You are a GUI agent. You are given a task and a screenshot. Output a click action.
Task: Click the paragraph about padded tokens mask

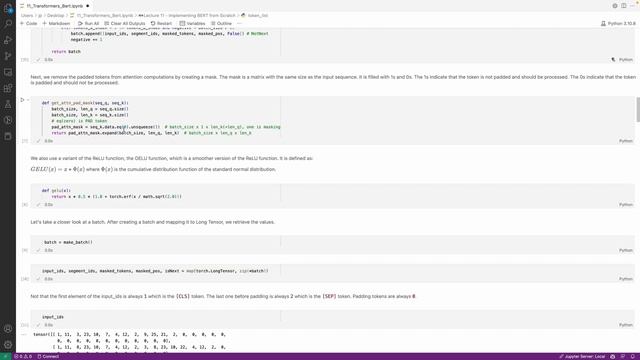[x=333, y=80]
